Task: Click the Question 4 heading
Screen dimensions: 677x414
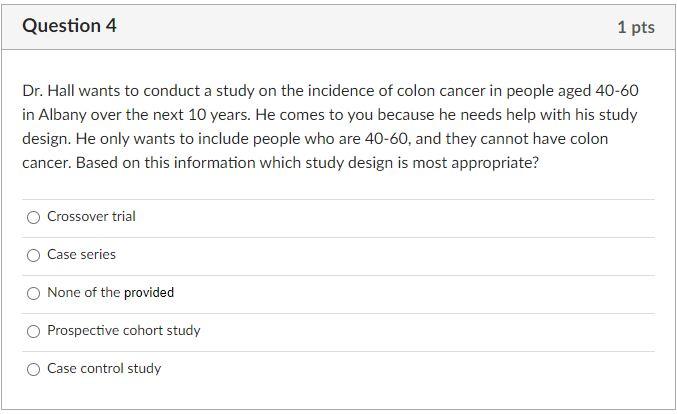Action: coord(69,26)
